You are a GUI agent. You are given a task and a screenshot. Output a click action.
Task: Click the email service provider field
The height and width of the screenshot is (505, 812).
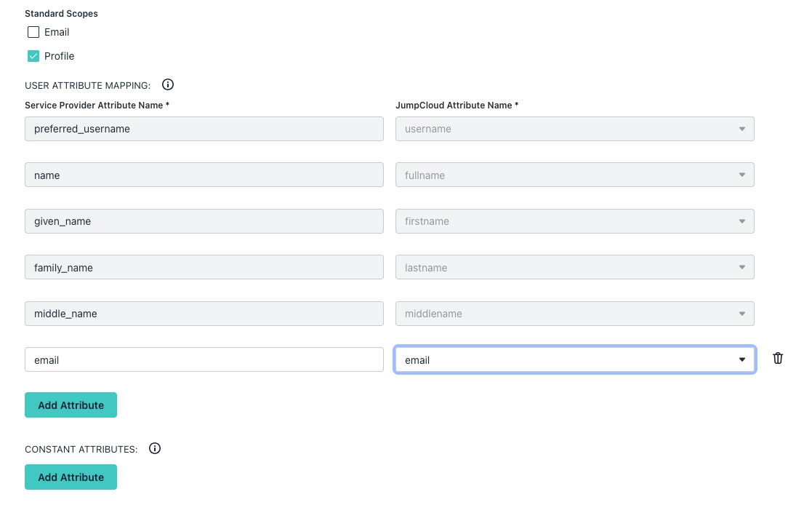coord(204,359)
